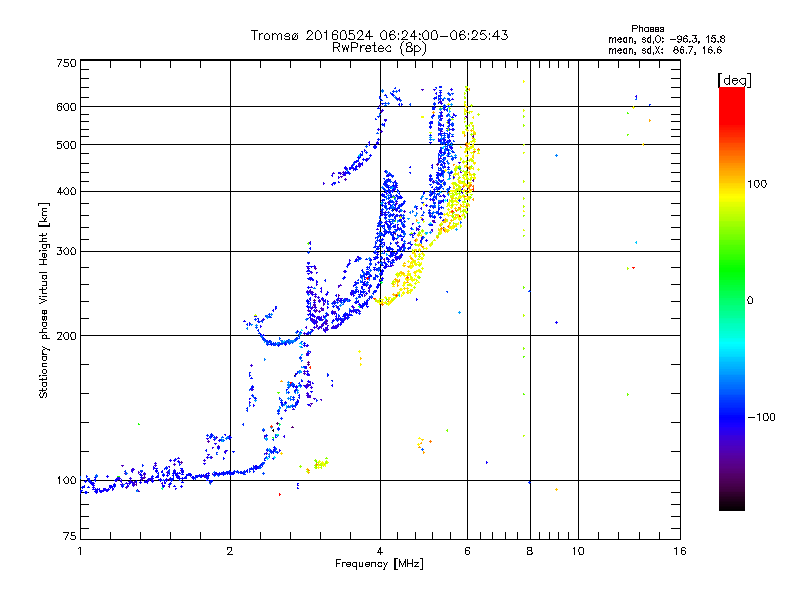Click the dense blue O-mode trace just above 4 MHz
The image size is (800, 600).
click(391, 219)
